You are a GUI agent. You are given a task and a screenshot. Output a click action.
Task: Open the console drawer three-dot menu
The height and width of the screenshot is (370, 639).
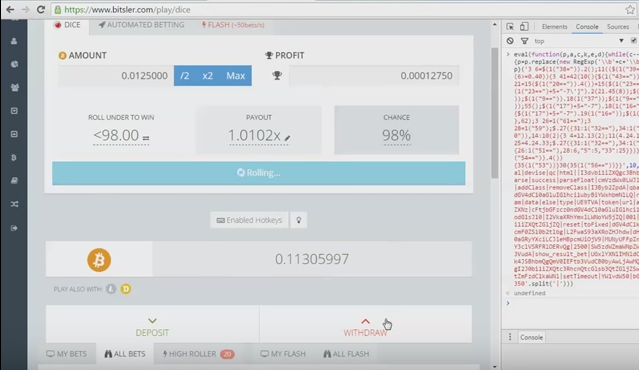pyautogui.click(x=510, y=337)
